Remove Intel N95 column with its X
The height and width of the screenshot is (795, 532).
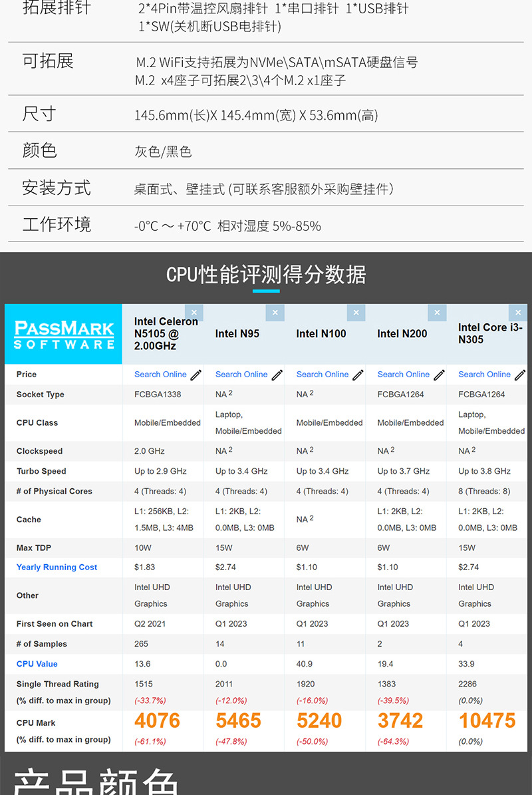click(x=275, y=312)
